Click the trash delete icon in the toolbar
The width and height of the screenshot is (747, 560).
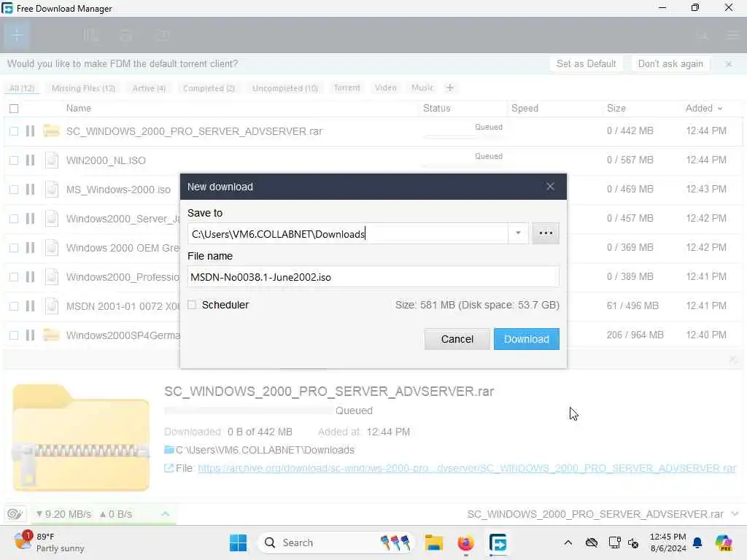click(126, 35)
